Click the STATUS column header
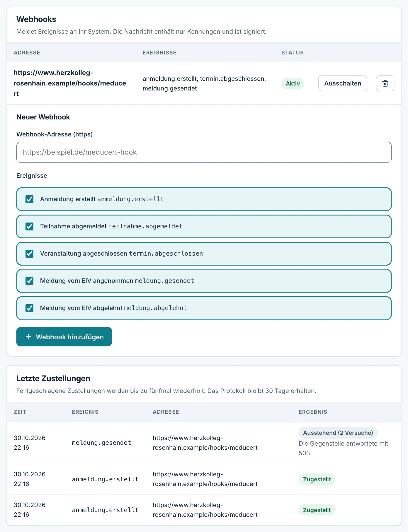 point(293,53)
